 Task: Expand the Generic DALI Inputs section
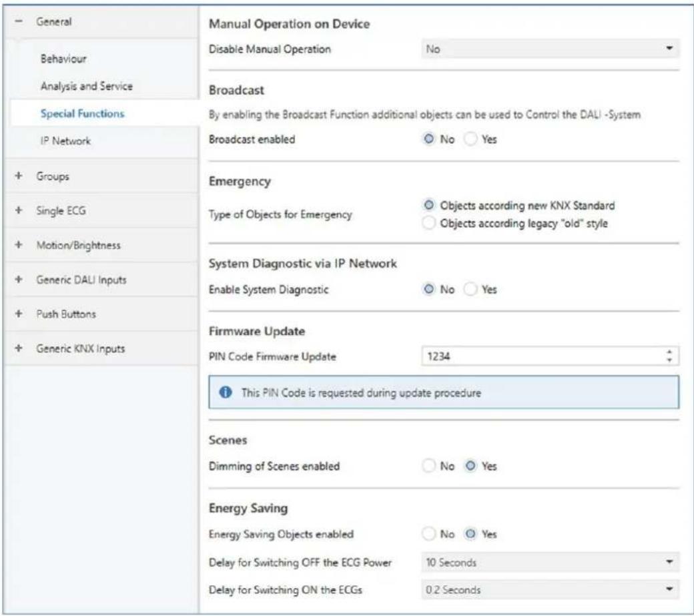19,279
